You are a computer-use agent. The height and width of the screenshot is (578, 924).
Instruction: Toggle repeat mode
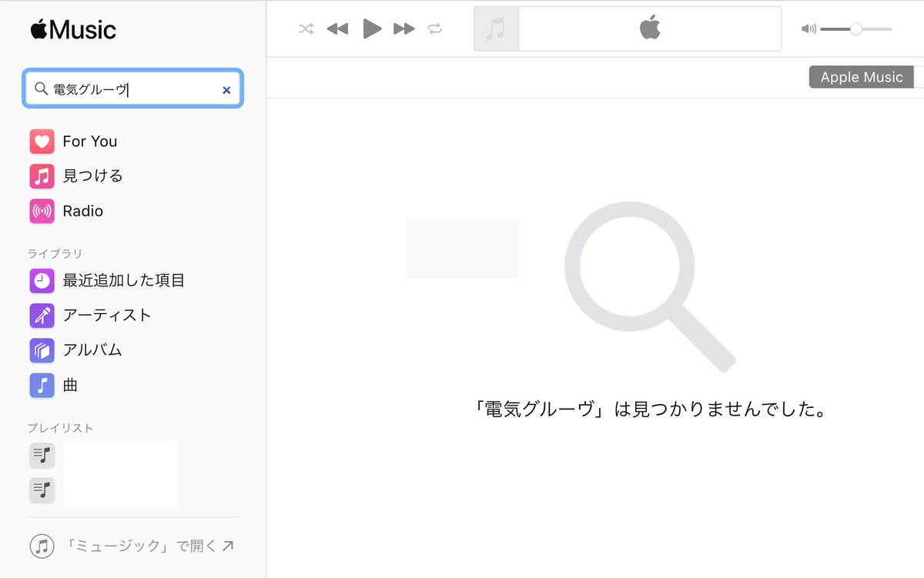click(435, 29)
